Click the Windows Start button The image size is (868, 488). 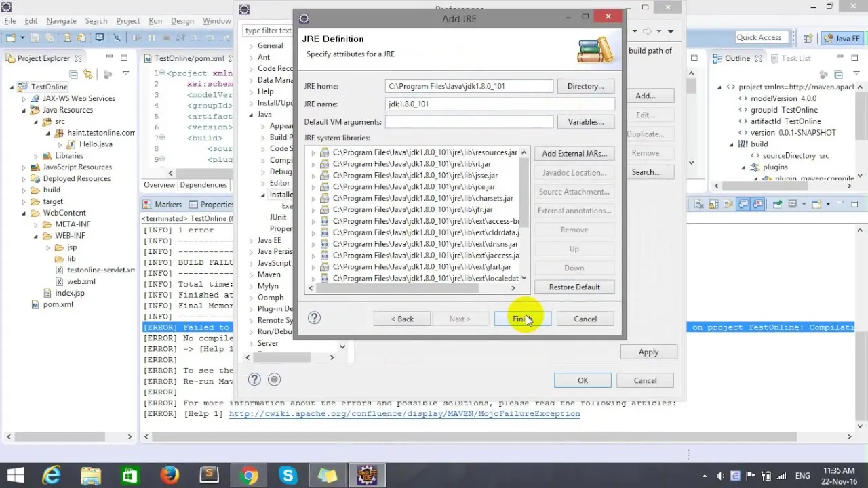[15, 476]
